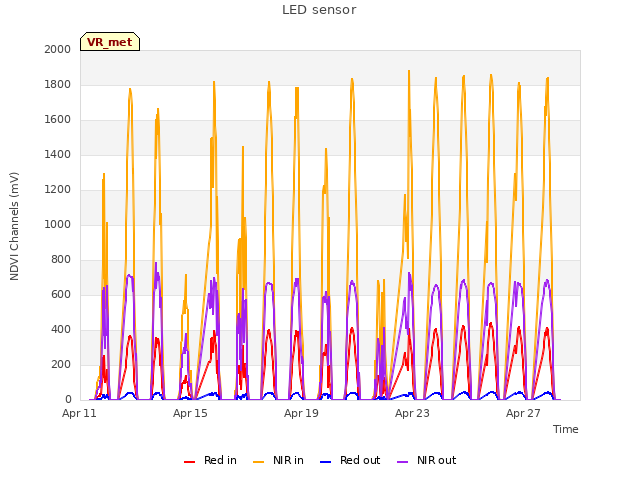Click the blue Red out legend swatch

[x=325, y=462]
